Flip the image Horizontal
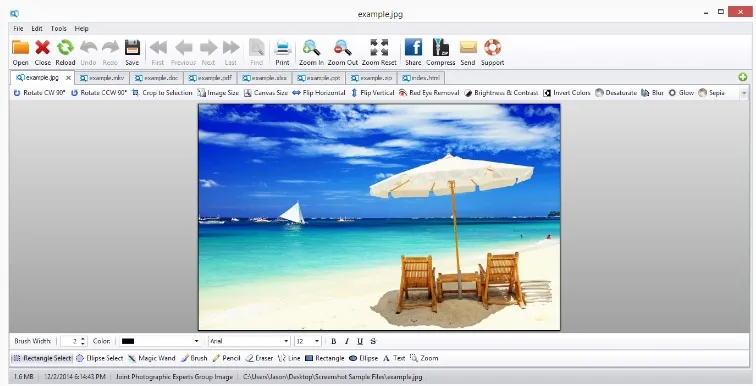The width and height of the screenshot is (756, 386). pos(319,93)
